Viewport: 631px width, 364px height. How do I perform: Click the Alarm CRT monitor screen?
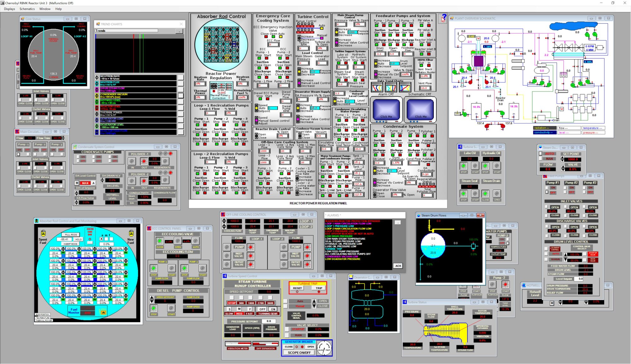(x=386, y=109)
